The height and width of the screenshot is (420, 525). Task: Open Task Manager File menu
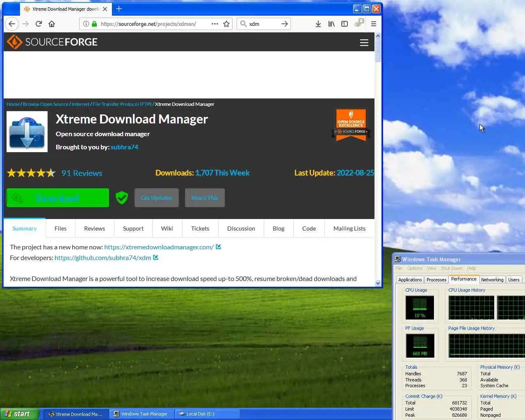tap(399, 268)
